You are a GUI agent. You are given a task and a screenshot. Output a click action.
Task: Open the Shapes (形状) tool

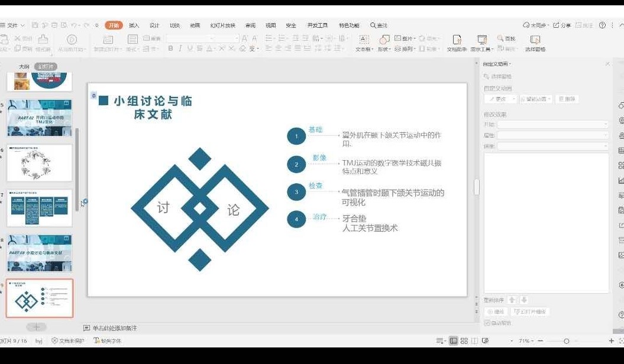pos(384,43)
